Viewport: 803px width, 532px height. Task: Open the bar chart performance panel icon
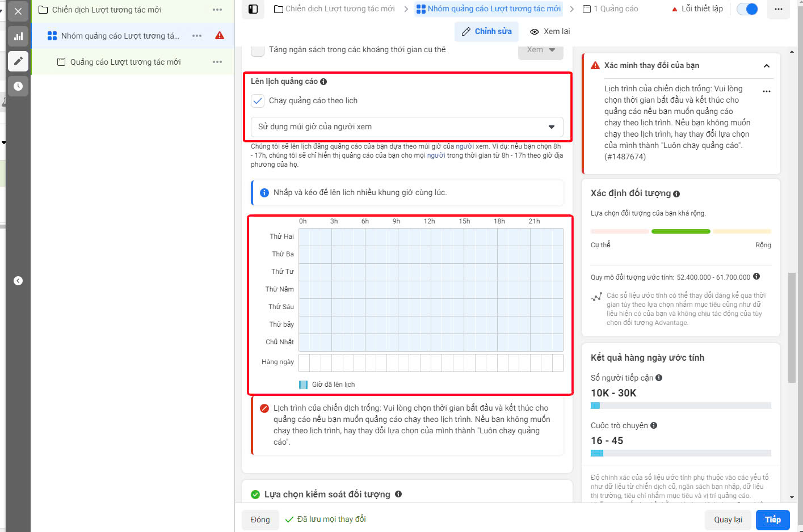point(18,36)
